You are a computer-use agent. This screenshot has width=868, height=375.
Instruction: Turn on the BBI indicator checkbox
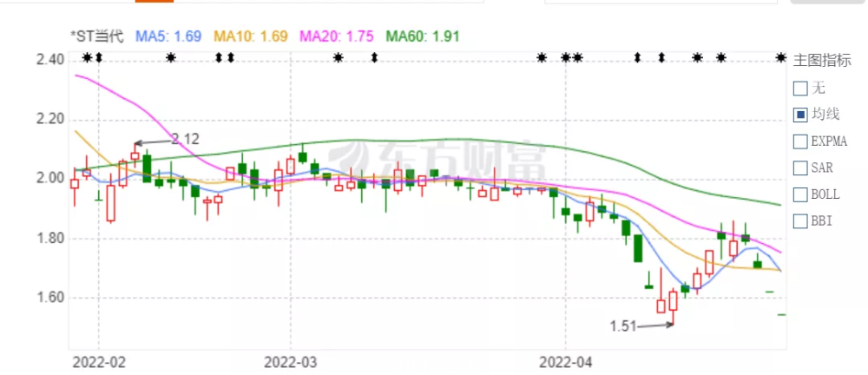point(800,221)
